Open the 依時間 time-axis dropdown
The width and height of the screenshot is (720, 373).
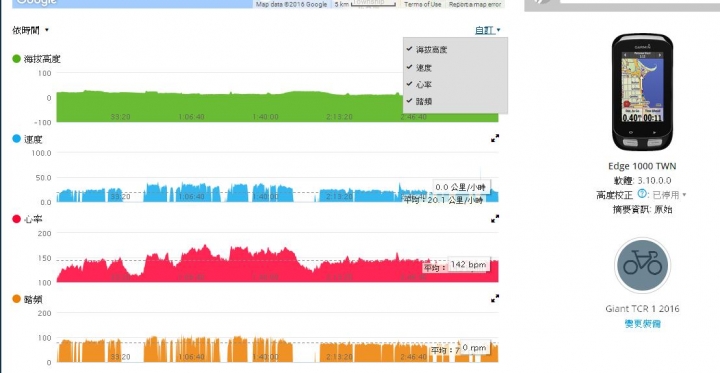[x=30, y=30]
